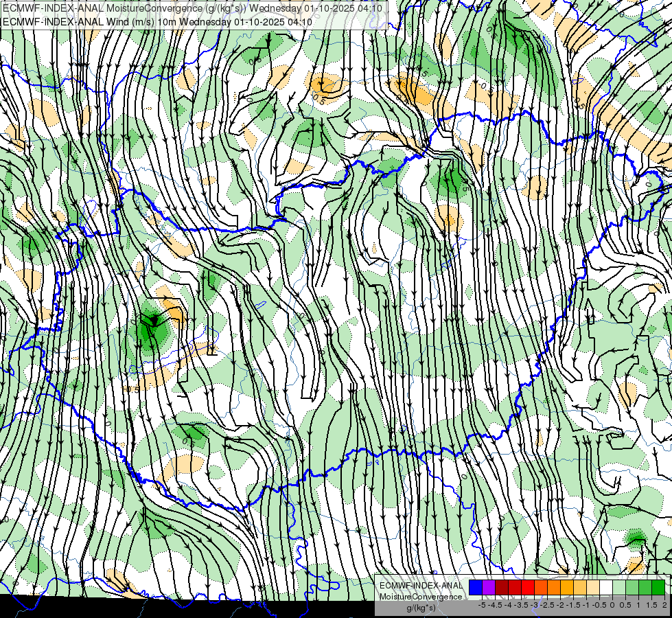Image resolution: width=672 pixels, height=618 pixels.
Task: Click the legend value -4
Action: click(x=508, y=605)
